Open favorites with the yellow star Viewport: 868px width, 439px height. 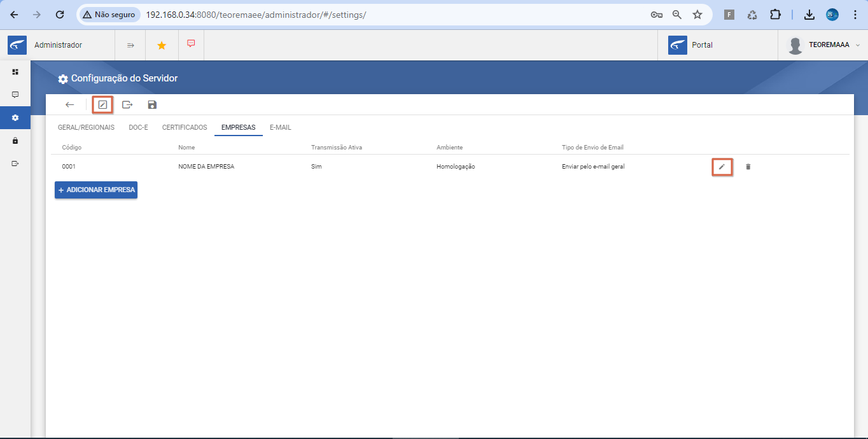pos(162,45)
